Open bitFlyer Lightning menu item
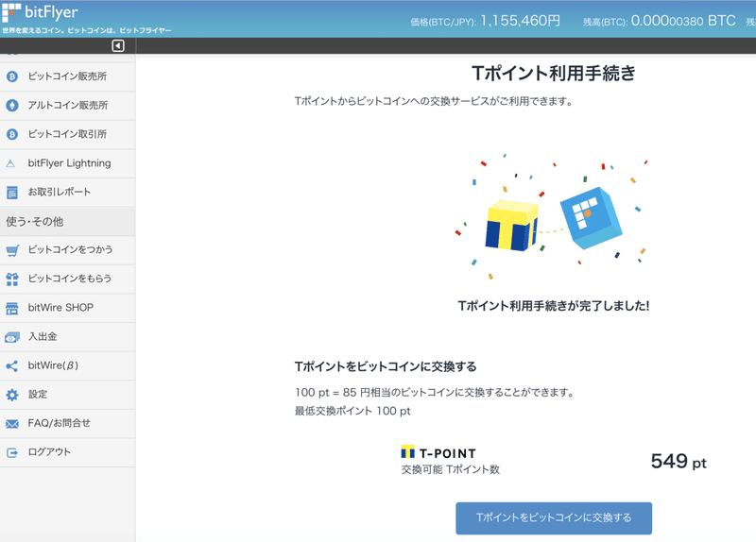Viewport: 756px width, 542px height. pyautogui.click(x=67, y=163)
